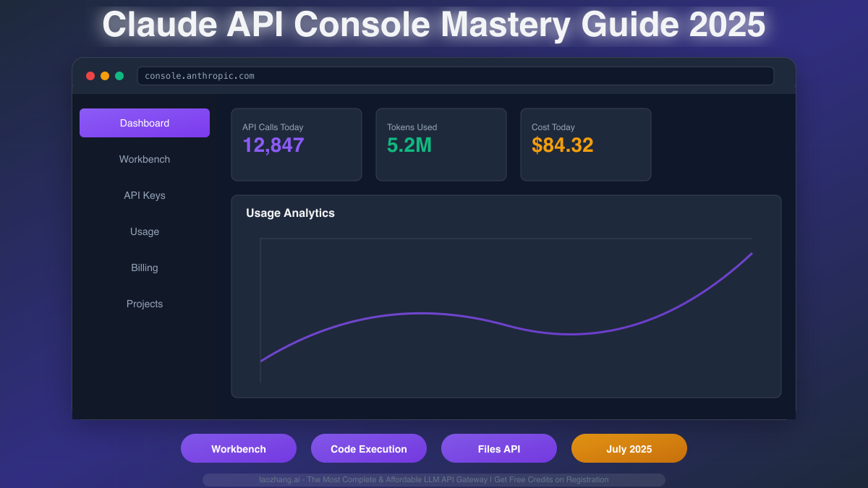Select Dashboard in the sidebar
Screen dimensions: 868x488
coord(145,123)
